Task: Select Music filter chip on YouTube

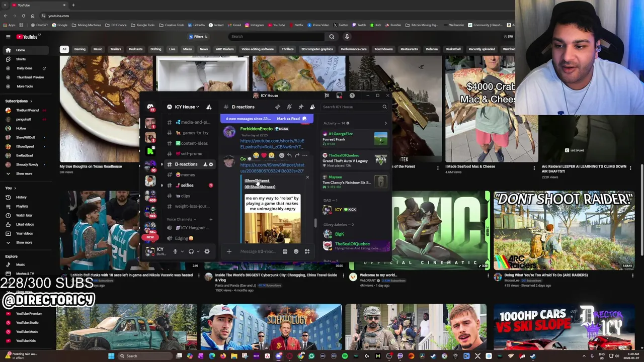Action: 98,49
